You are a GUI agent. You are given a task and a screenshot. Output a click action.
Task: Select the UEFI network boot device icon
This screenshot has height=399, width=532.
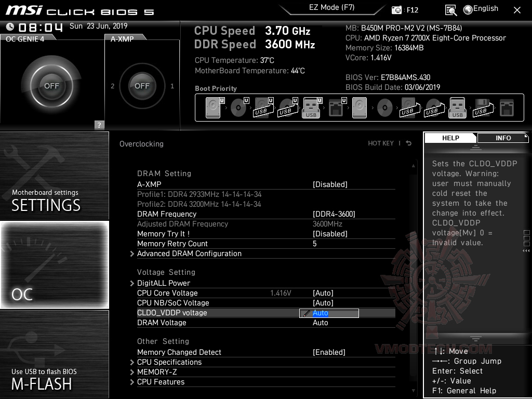(336, 108)
